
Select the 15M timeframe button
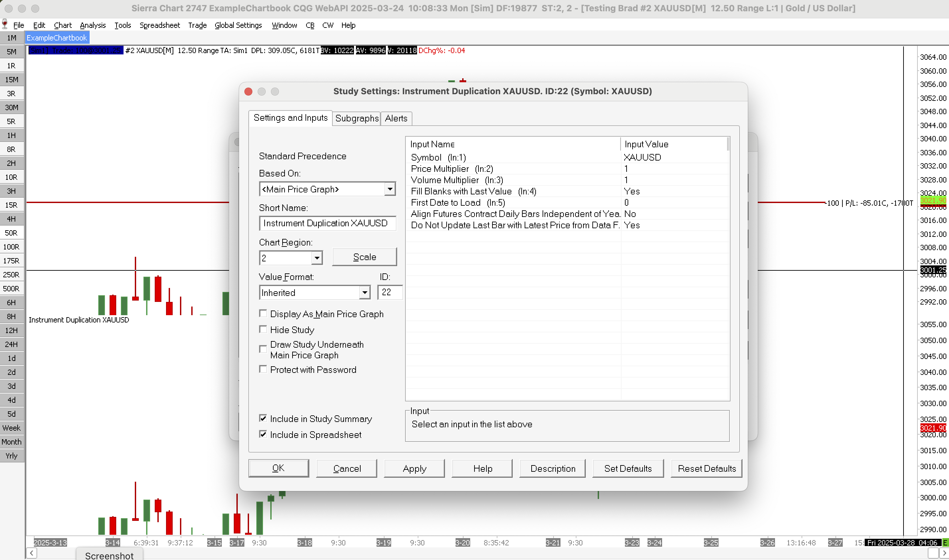coord(12,80)
